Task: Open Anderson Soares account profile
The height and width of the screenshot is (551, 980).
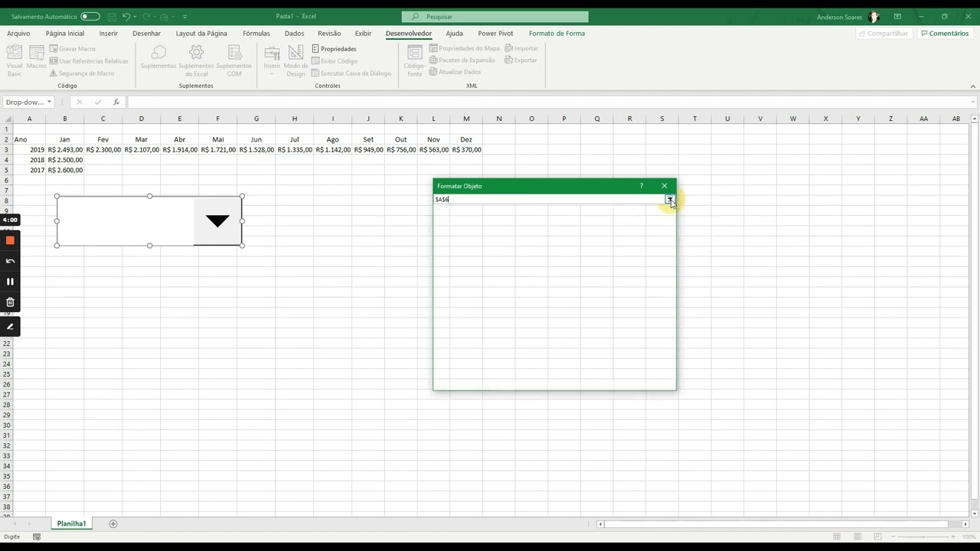Action: [848, 16]
